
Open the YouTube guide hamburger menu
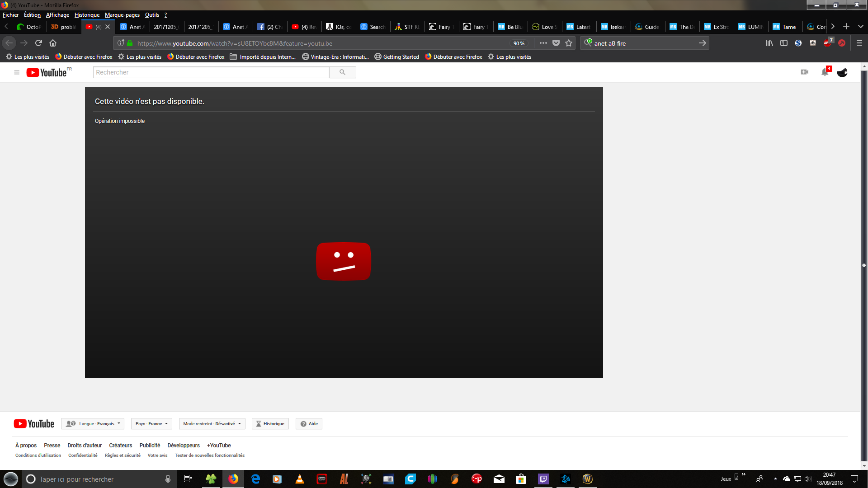(x=17, y=72)
